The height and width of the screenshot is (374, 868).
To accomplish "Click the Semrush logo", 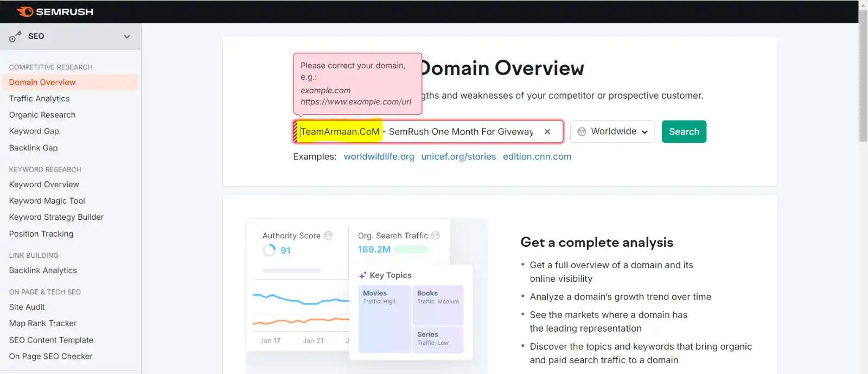I will click(x=55, y=11).
